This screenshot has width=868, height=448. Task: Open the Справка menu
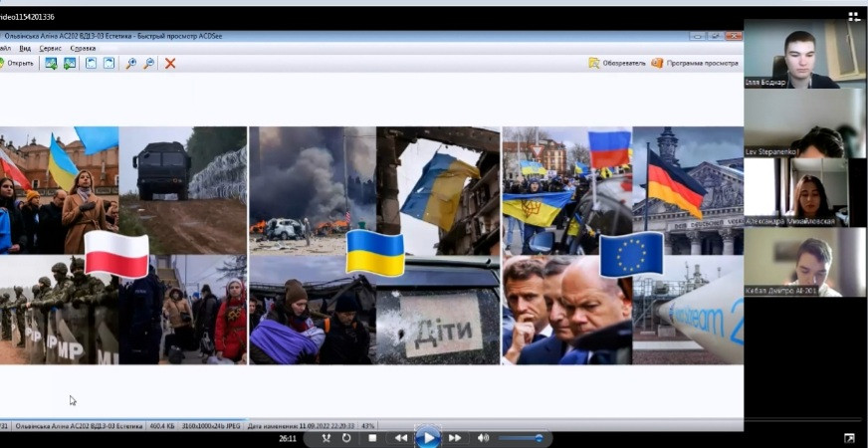coord(84,48)
